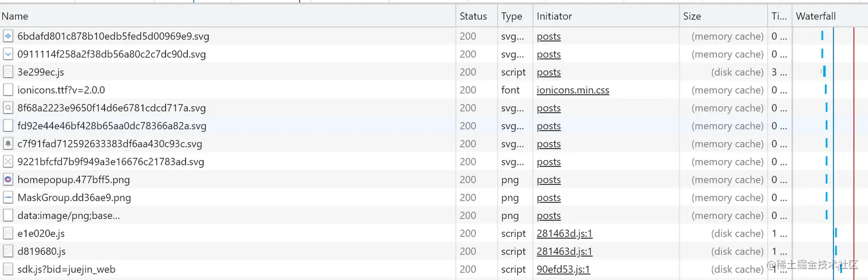Select the ionicons.ttf?v=2.0.0 request row
Screen dimensions: 868x280
61,90
